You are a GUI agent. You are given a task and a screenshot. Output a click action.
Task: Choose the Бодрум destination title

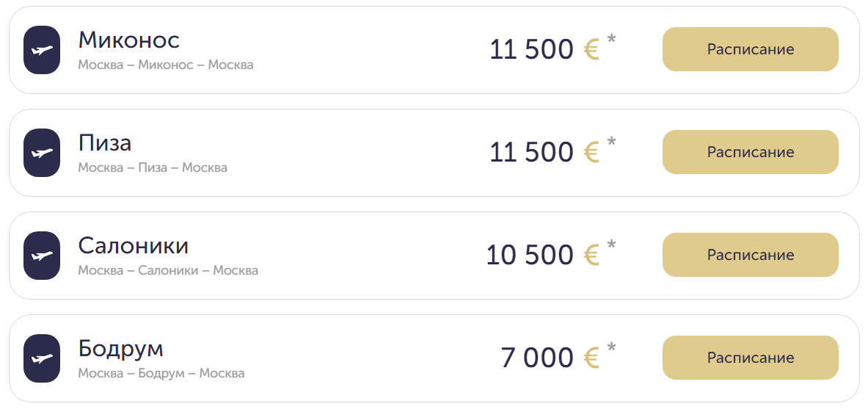[120, 348]
